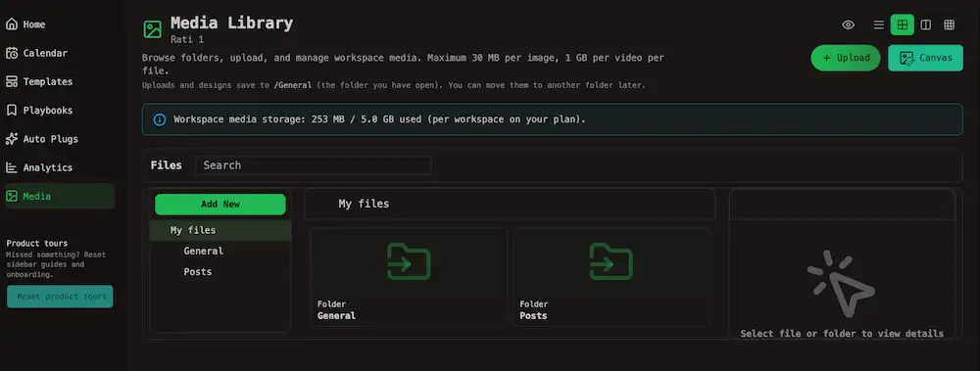Switch to list view layout
Image resolution: width=980 pixels, height=371 pixels.
click(879, 25)
